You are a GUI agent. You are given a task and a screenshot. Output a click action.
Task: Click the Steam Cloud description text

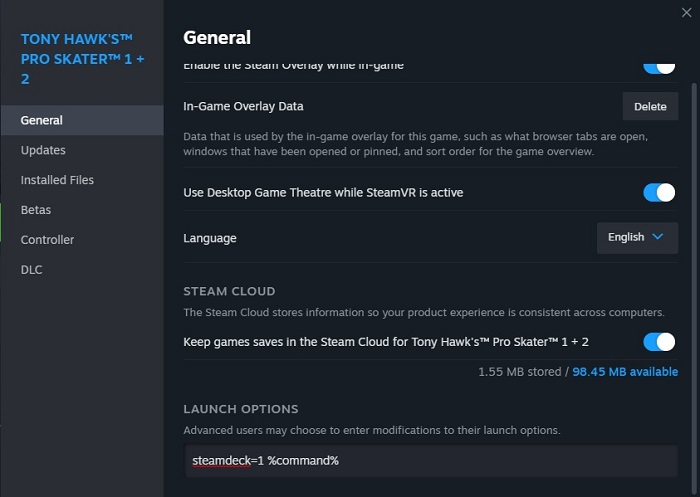423,313
